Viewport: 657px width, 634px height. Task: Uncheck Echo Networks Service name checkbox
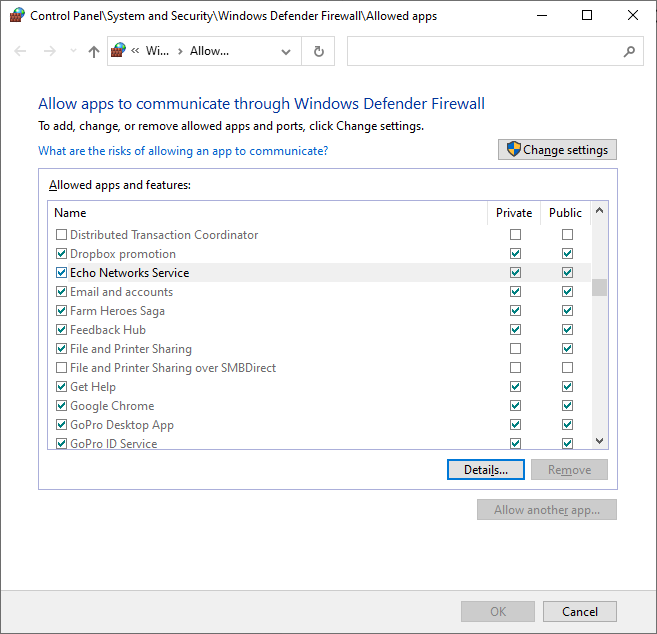(x=61, y=272)
